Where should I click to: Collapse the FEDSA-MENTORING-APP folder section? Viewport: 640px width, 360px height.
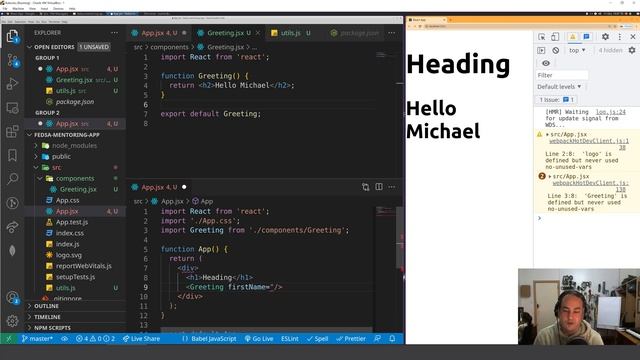tap(67, 135)
